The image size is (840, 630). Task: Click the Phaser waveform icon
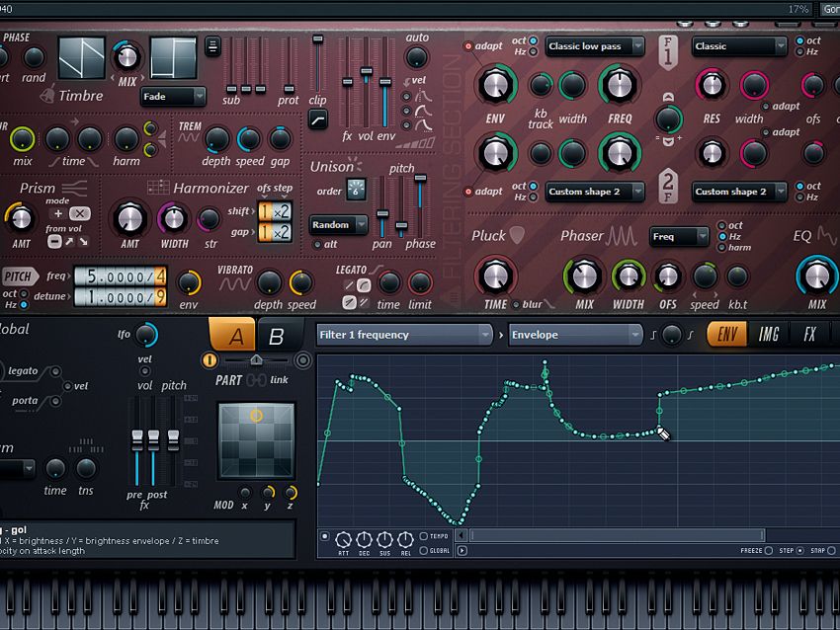[x=623, y=235]
